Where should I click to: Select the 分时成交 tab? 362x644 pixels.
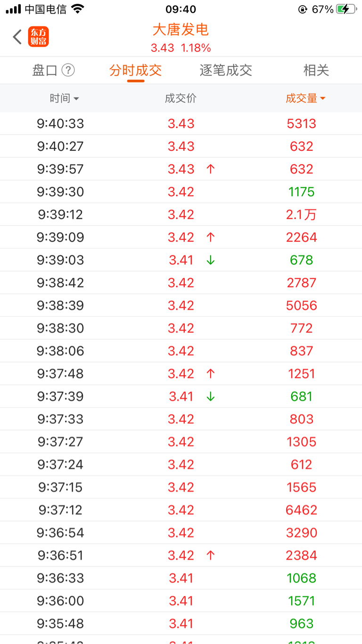click(x=136, y=70)
